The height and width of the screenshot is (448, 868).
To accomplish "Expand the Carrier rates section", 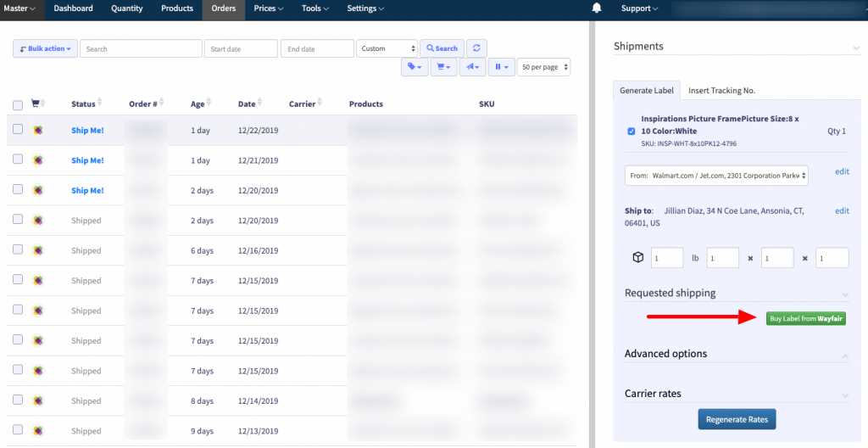I will click(845, 395).
